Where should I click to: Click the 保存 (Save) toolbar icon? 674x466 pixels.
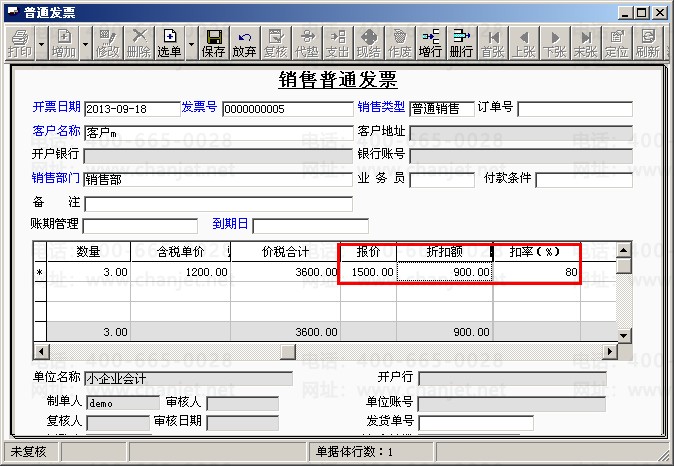pos(213,43)
